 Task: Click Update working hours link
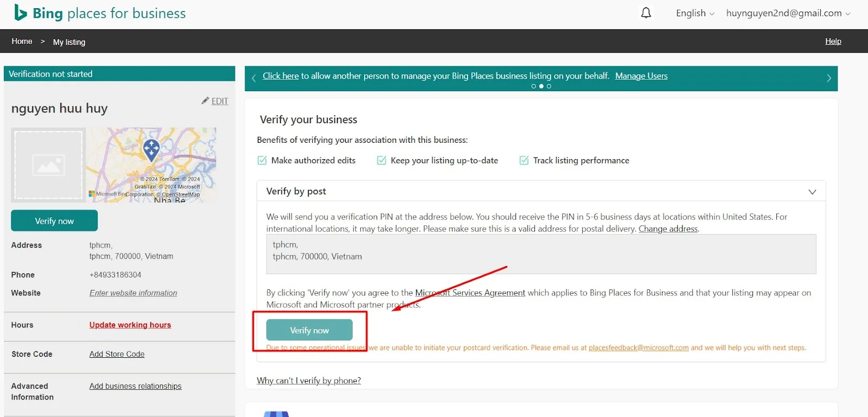coord(130,325)
